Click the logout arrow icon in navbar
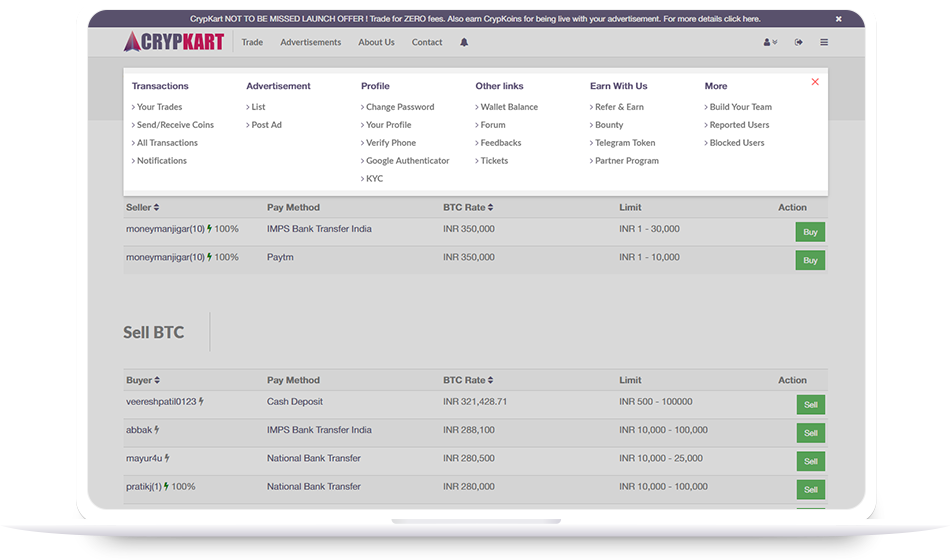 pyautogui.click(x=798, y=43)
